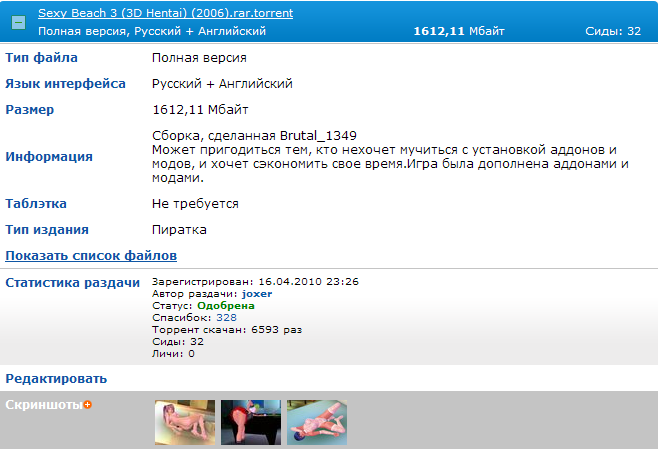The image size is (658, 449).
Task: Open the third screenshot thumbnail
Action: pyautogui.click(x=317, y=422)
